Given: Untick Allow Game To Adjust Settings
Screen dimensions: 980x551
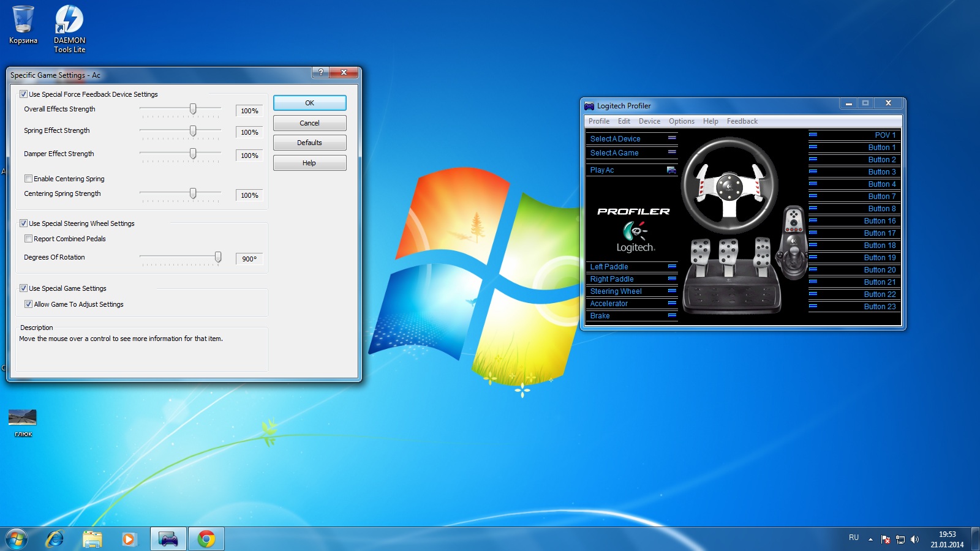Looking at the screenshot, I should tap(28, 304).
